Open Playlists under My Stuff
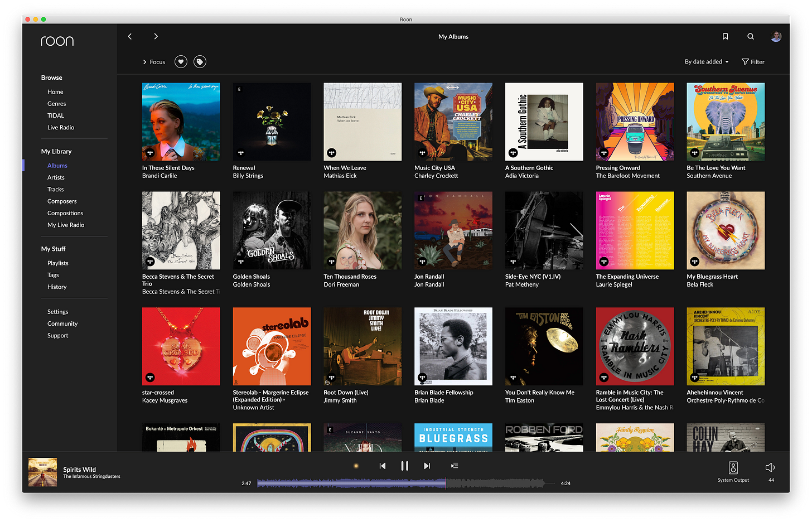This screenshot has width=812, height=522. [58, 263]
